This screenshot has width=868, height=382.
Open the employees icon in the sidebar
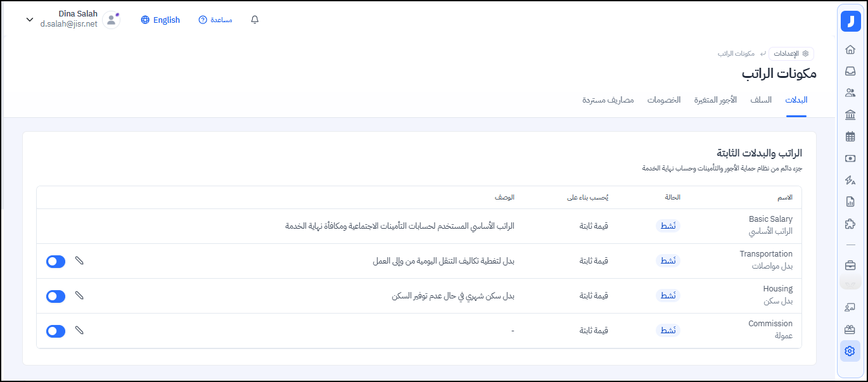pos(850,92)
